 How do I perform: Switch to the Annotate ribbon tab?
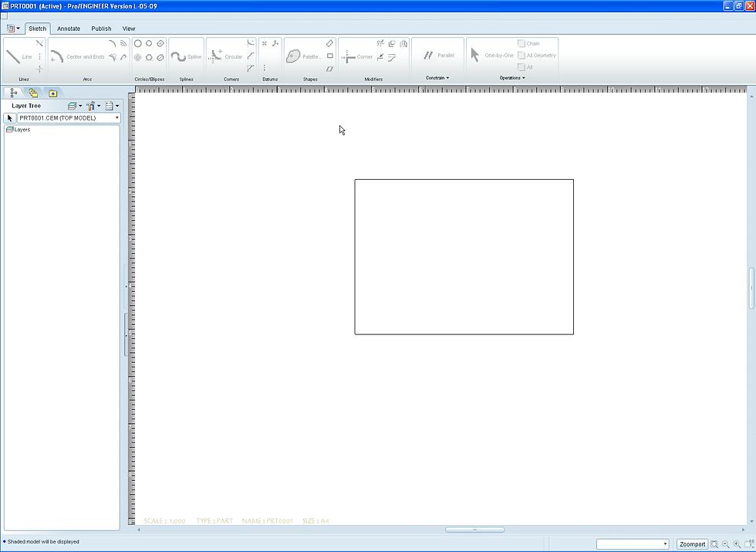(x=69, y=29)
